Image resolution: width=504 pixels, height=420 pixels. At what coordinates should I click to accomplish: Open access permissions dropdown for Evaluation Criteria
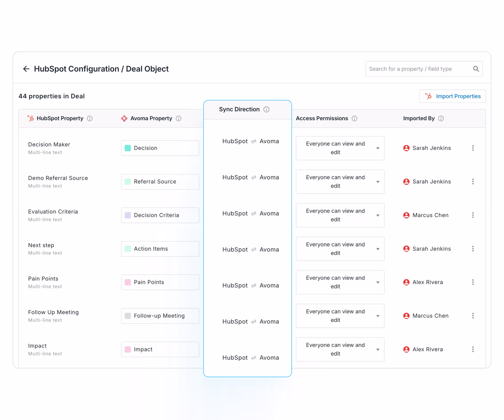click(x=340, y=215)
